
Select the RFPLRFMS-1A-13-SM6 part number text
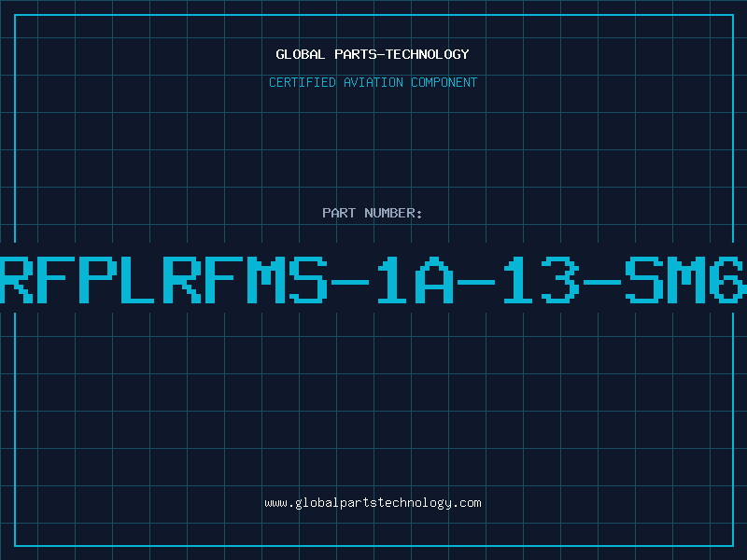tap(373, 280)
